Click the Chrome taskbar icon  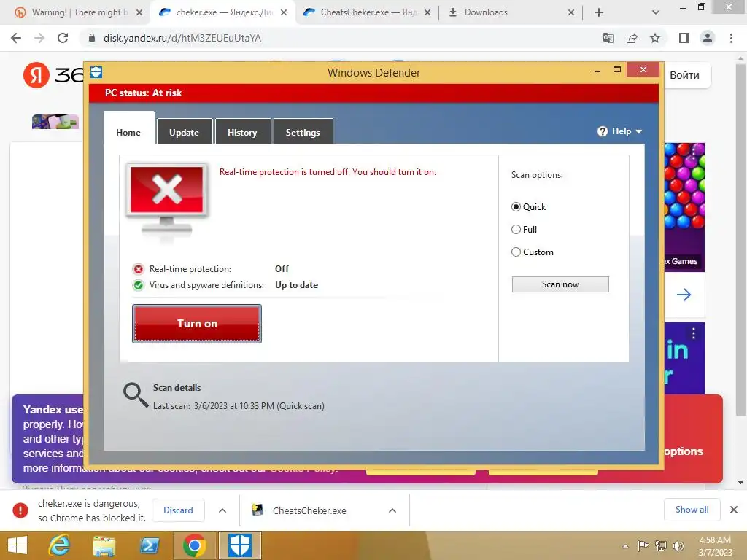tap(194, 545)
